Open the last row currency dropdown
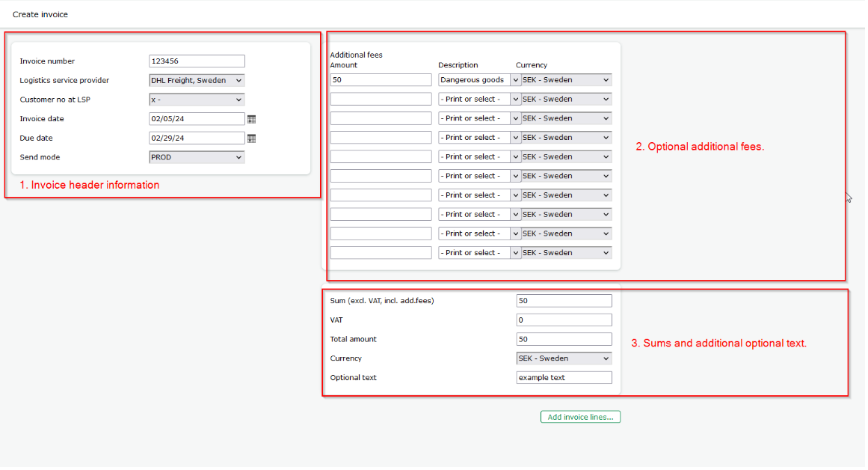868x470 pixels. point(566,253)
